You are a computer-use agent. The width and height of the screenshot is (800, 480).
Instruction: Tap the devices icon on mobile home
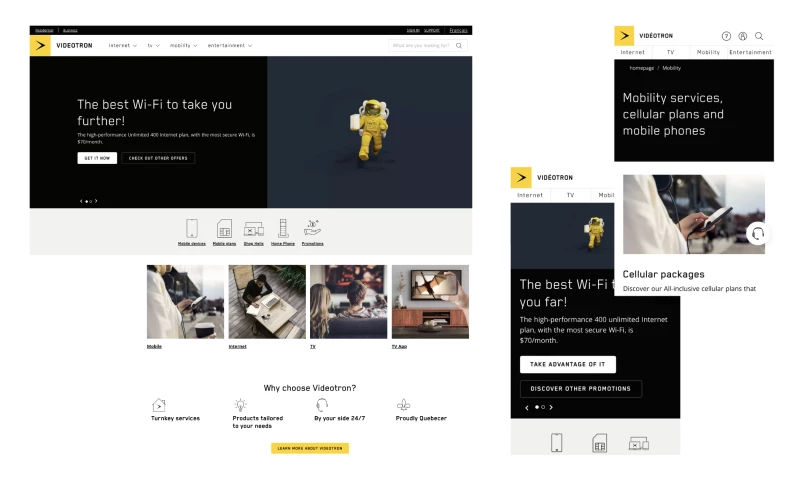pos(638,443)
